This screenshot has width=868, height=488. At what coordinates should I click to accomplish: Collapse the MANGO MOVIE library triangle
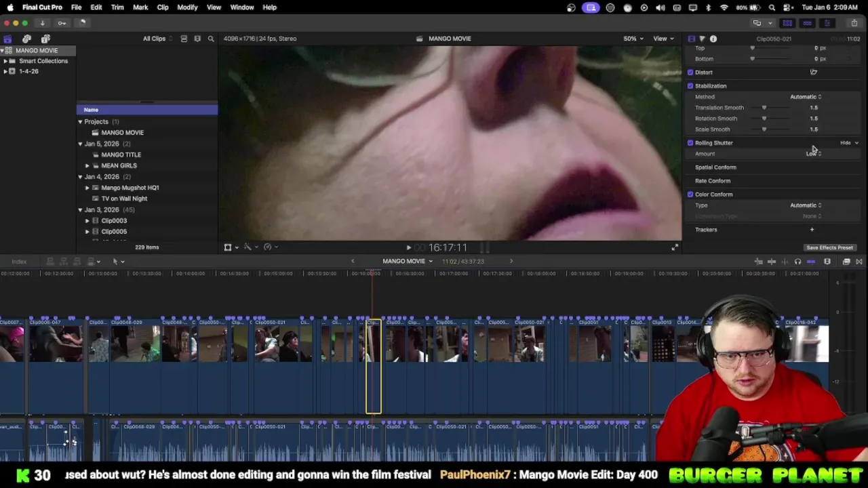click(x=3, y=51)
